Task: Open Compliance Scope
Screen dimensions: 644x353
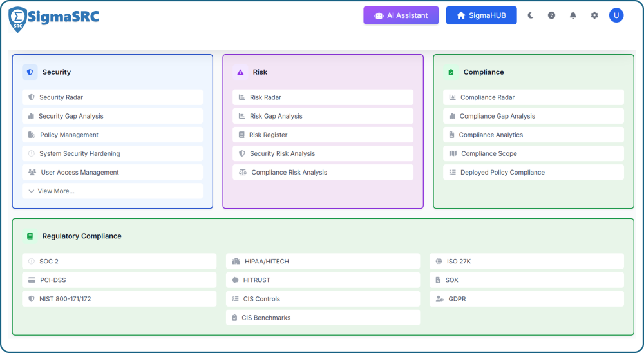Action: point(533,154)
